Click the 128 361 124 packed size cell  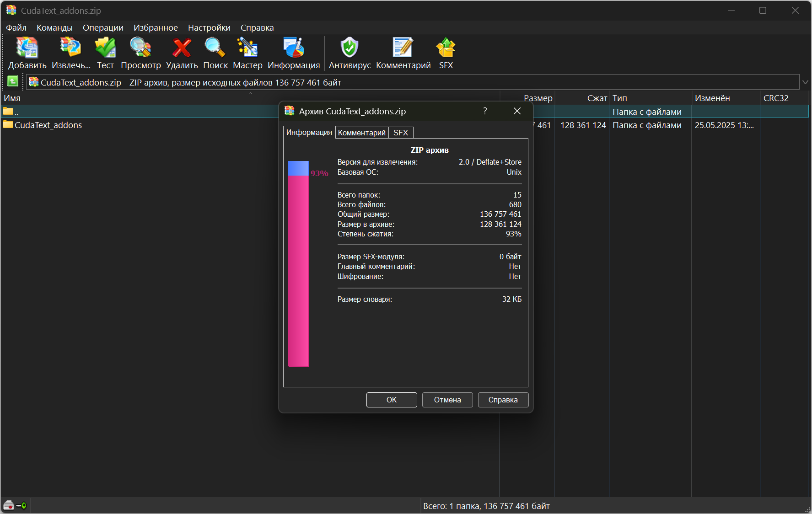[583, 125]
